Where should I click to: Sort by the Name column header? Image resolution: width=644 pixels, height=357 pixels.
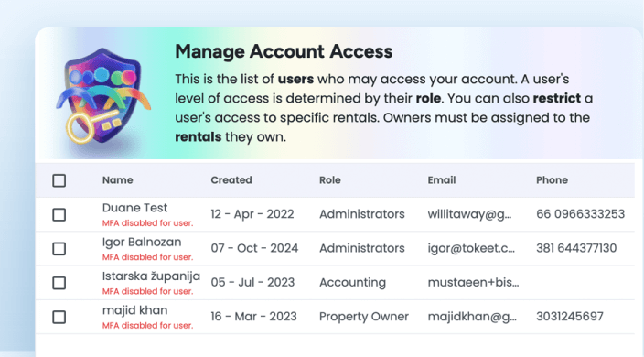(117, 180)
